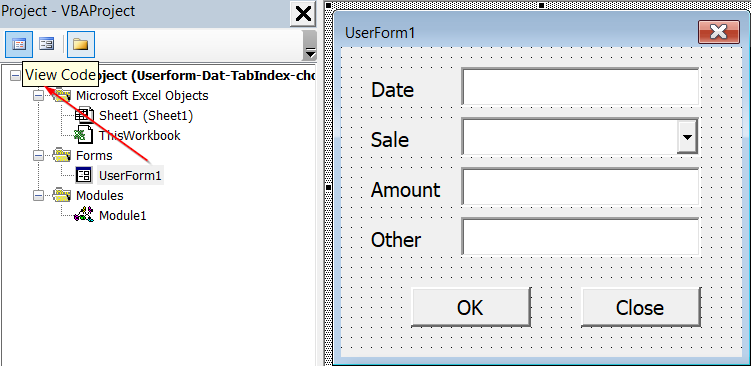Select UserForm1 in the Forms folder

(x=130, y=176)
